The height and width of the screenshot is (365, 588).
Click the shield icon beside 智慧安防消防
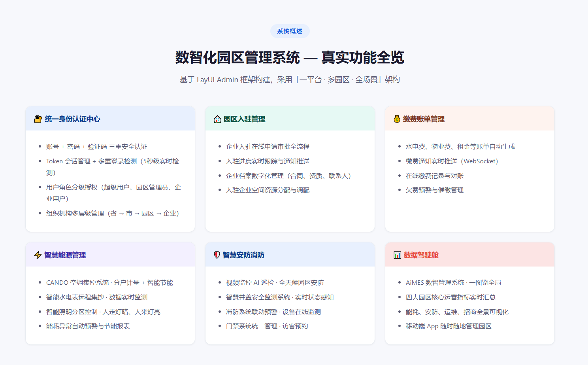[x=217, y=255]
